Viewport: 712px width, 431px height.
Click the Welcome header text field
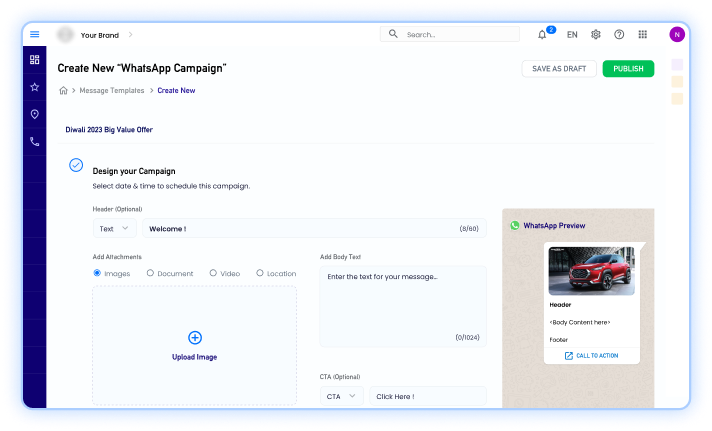pyautogui.click(x=314, y=228)
